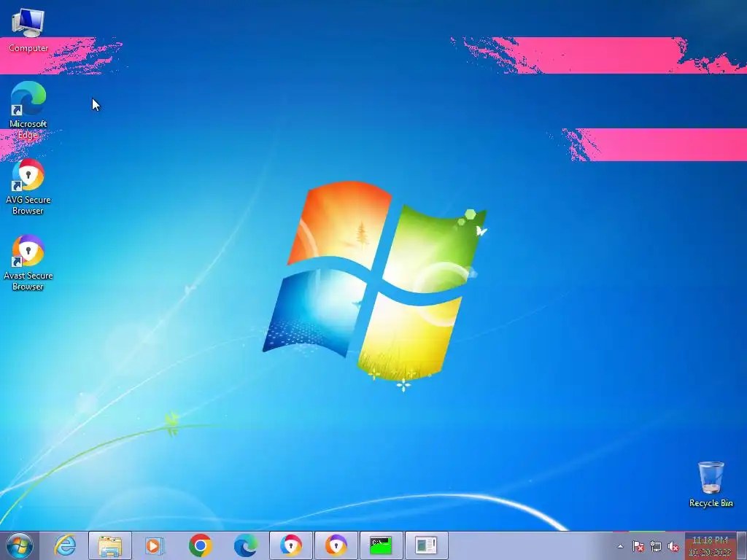The image size is (747, 560).
Task: Open the network status tray icon
Action: [656, 547]
